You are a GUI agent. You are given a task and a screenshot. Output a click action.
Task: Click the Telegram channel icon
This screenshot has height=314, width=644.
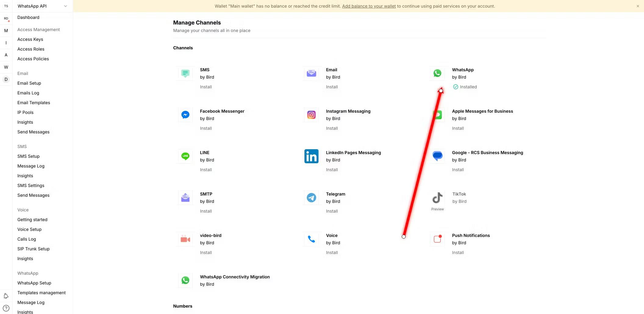coord(311,198)
